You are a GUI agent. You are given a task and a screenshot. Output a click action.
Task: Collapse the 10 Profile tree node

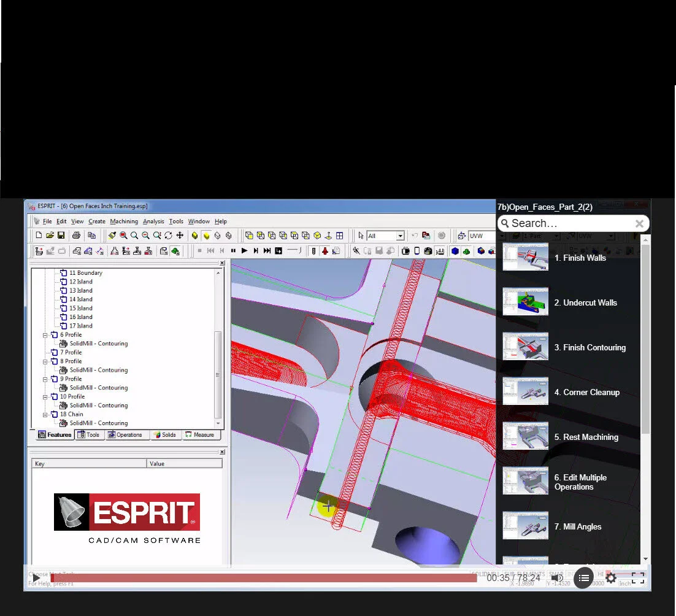point(45,397)
